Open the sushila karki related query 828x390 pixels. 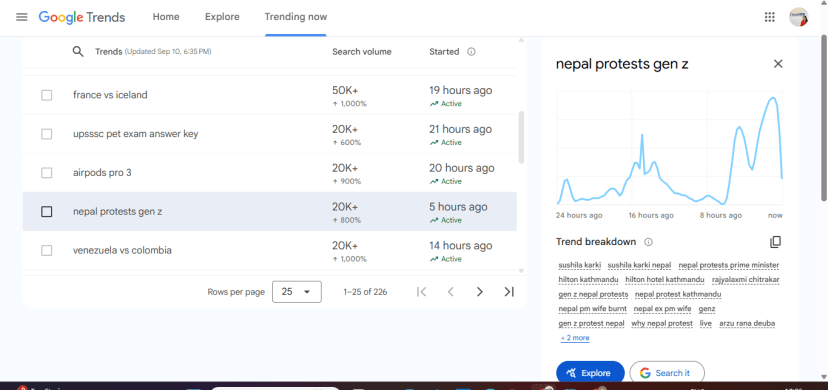580,265
